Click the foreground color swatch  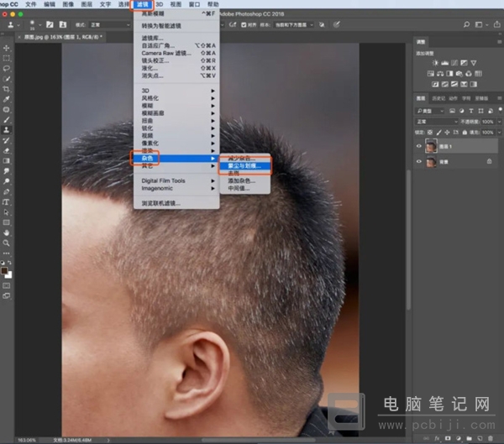[4, 270]
